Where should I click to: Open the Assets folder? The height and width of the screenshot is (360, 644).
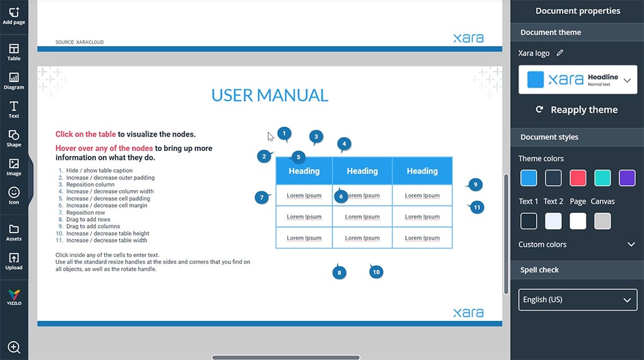pyautogui.click(x=14, y=232)
